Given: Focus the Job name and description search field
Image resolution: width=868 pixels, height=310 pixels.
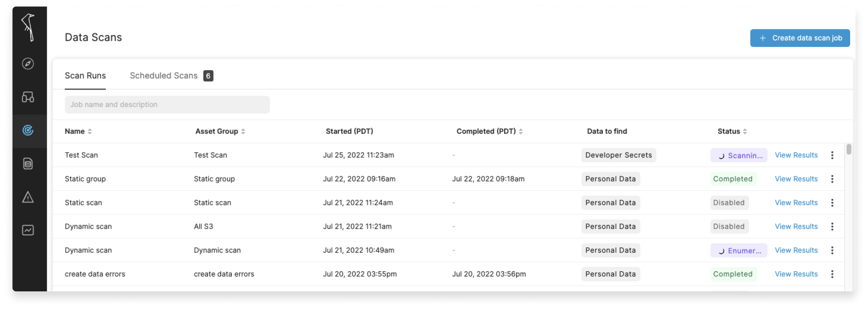Looking at the screenshot, I should [x=167, y=105].
